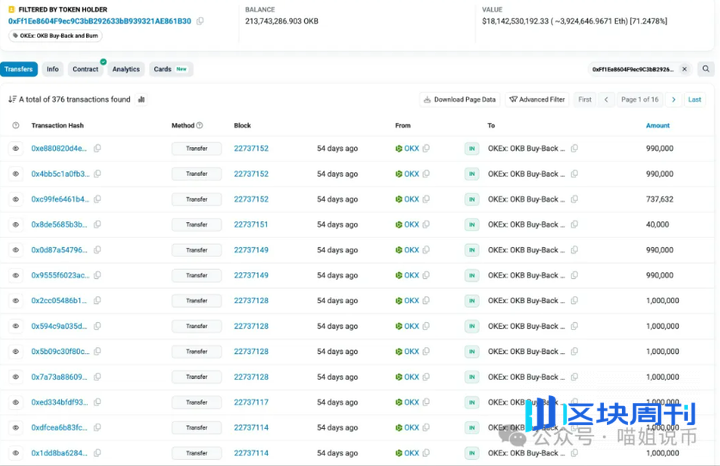720x466 pixels.
Task: Copy hash 0xc99fe6461b4 icon
Action: pos(97,199)
